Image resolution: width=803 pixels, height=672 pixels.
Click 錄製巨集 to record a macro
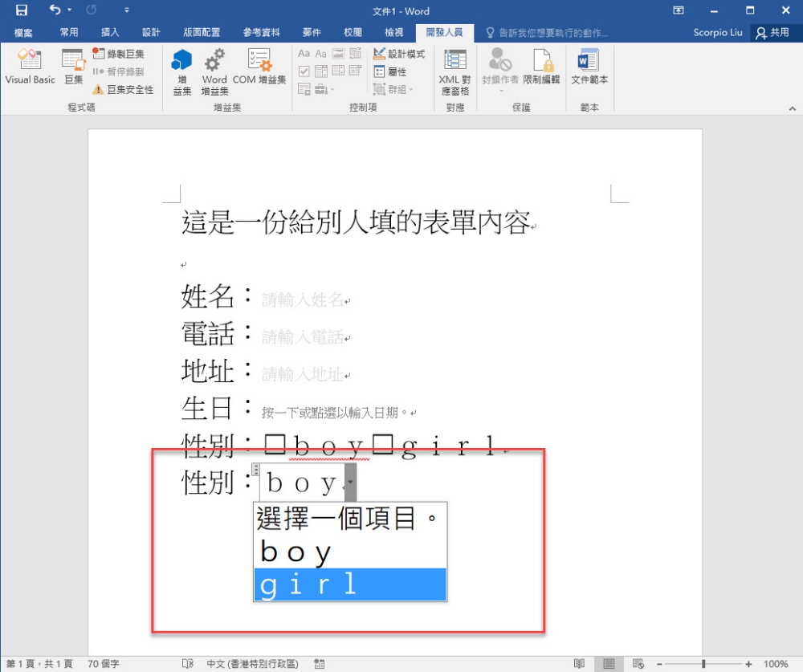tap(119, 54)
